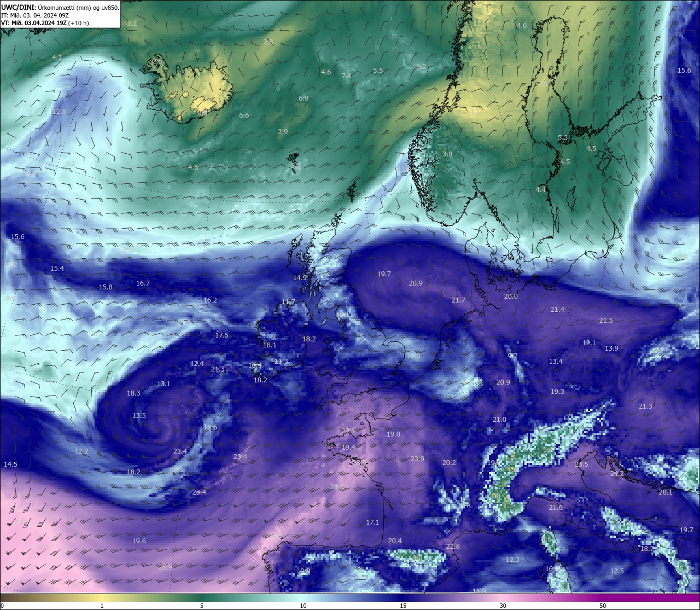The image size is (700, 610).
Task: Click the '22.8' value label
Action: (453, 547)
